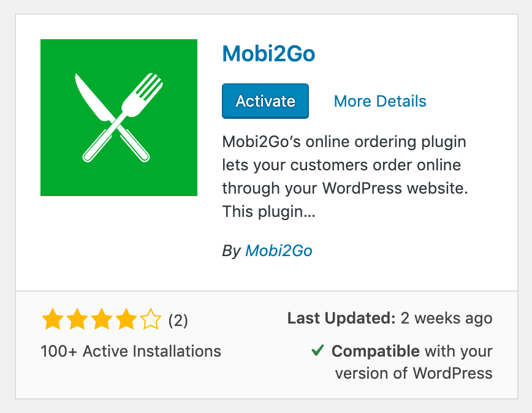Click the Mobi2Go plugin icon with cutlery logo
Screen dimensions: 532x413
[x=118, y=118]
